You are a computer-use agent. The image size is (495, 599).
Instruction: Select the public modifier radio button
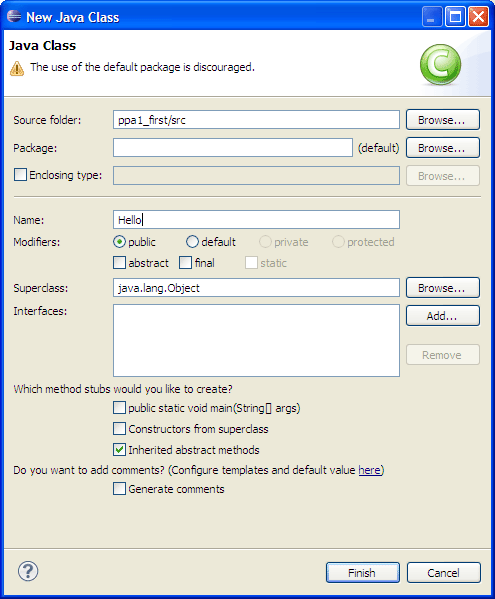pyautogui.click(x=119, y=241)
